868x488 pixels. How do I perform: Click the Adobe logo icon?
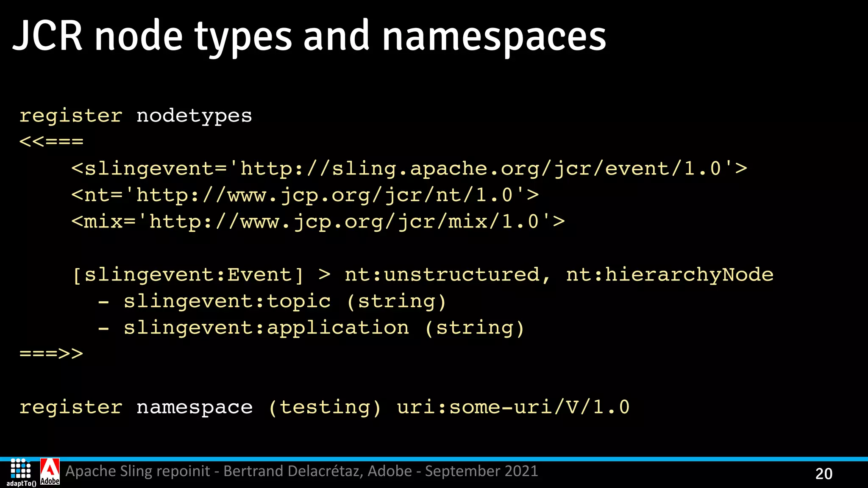click(50, 471)
